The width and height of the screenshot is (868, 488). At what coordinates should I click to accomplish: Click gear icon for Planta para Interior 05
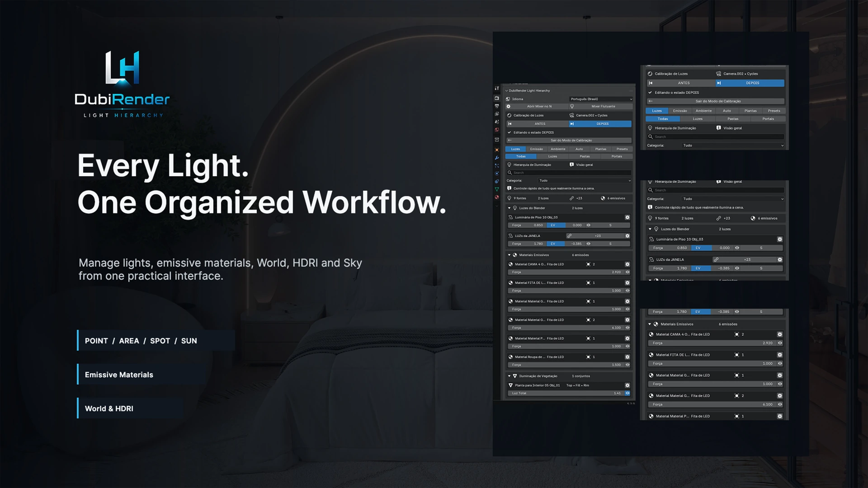(627, 385)
